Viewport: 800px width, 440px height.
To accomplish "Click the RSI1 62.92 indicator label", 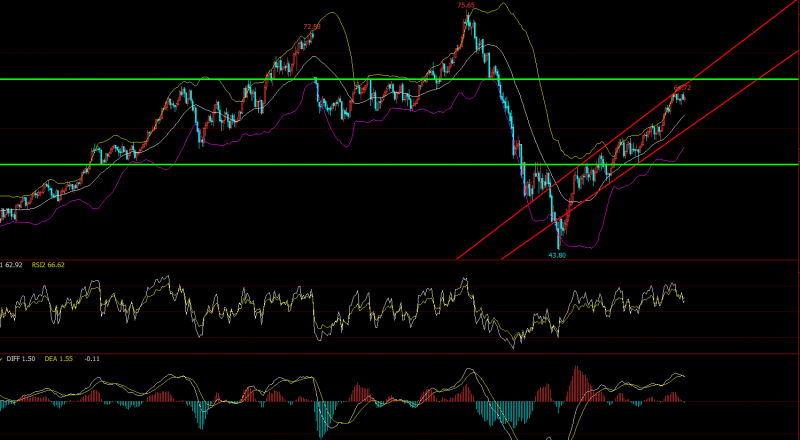I will tap(12, 266).
